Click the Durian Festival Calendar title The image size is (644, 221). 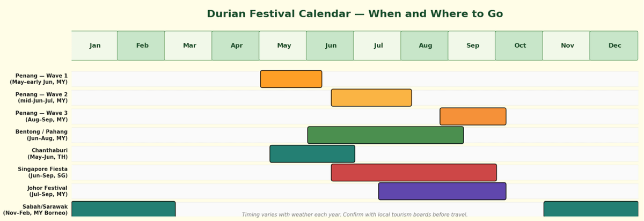[x=355, y=14]
